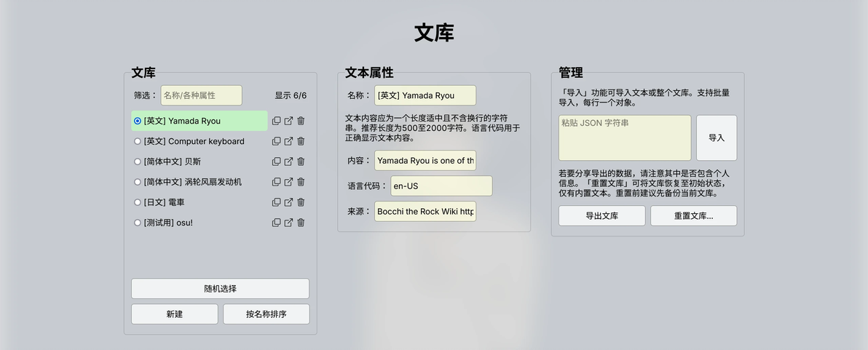
Task: Select the Computer keyboard radio button
Action: [138, 142]
